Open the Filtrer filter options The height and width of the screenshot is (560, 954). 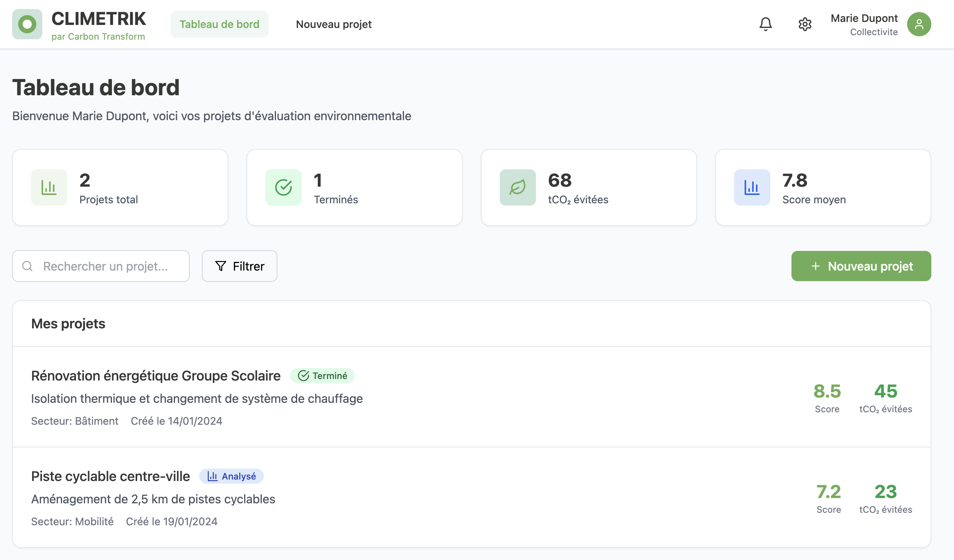point(239,266)
